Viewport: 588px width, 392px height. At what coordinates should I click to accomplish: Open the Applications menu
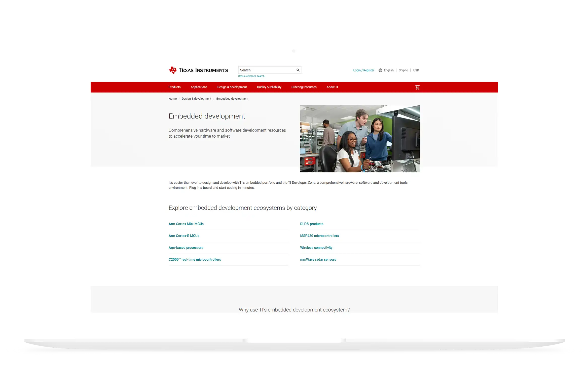(199, 87)
